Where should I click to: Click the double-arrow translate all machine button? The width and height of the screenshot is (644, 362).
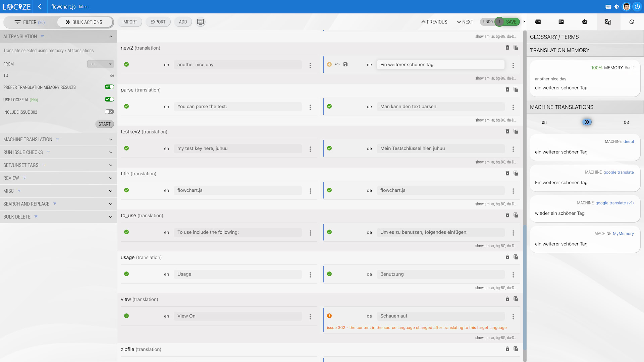(x=587, y=122)
